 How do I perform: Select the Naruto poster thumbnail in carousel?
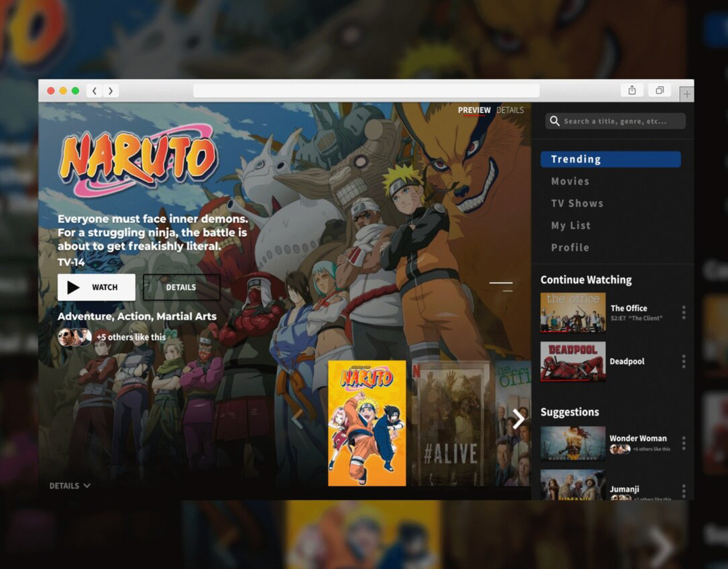[367, 423]
